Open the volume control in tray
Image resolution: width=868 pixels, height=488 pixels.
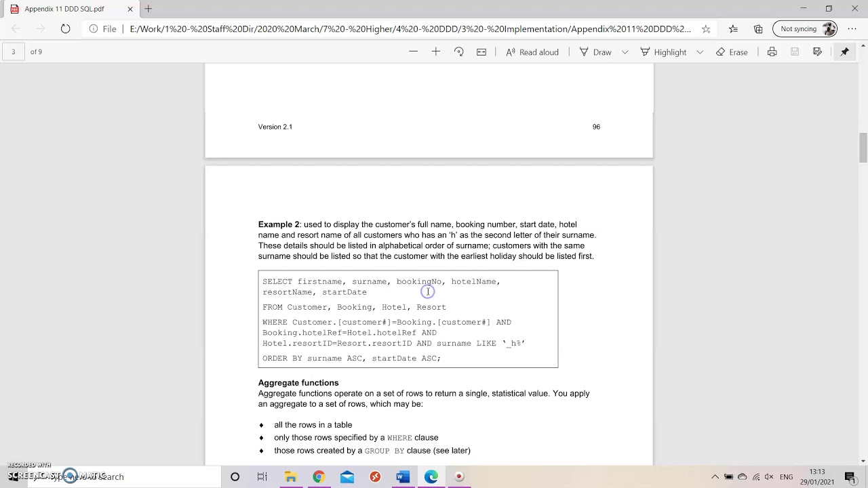(x=770, y=477)
